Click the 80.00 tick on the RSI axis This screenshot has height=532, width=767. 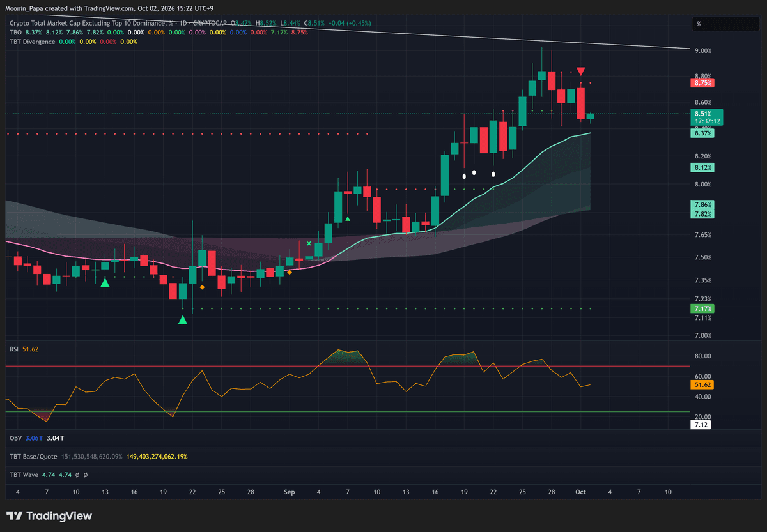(x=703, y=356)
